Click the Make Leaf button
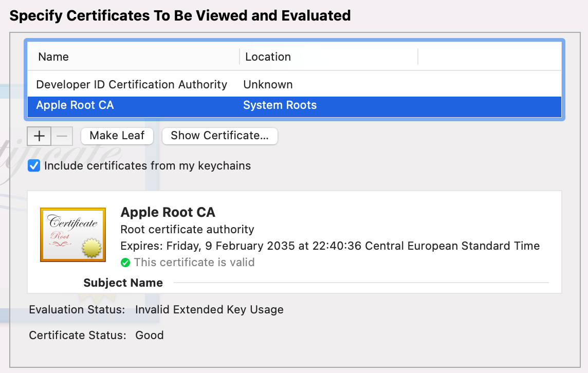This screenshot has height=373, width=588. point(117,136)
